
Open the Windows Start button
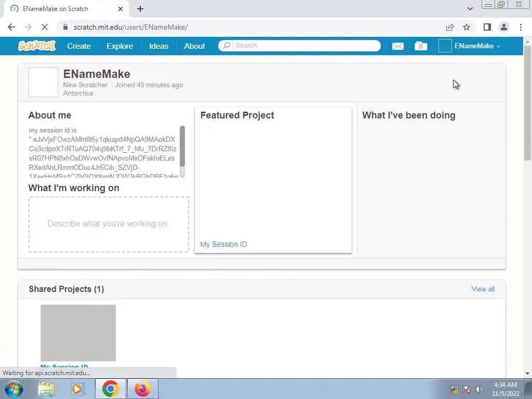tap(14, 389)
